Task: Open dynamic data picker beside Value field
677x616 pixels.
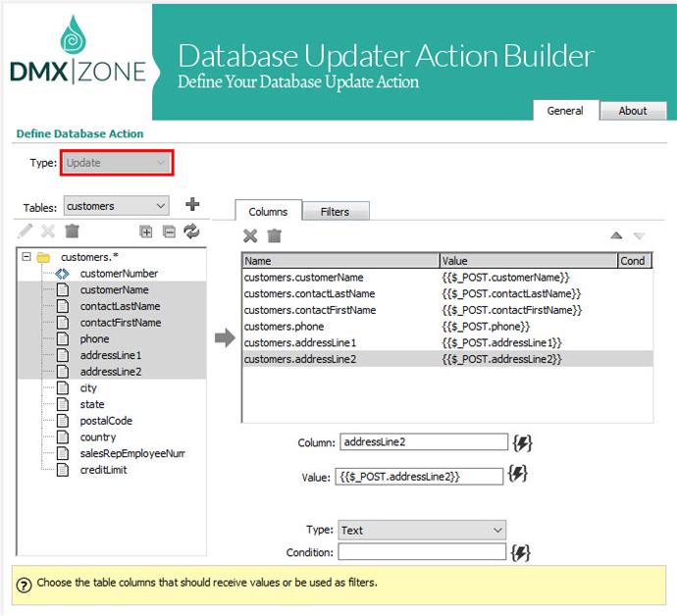Action: 518,474
